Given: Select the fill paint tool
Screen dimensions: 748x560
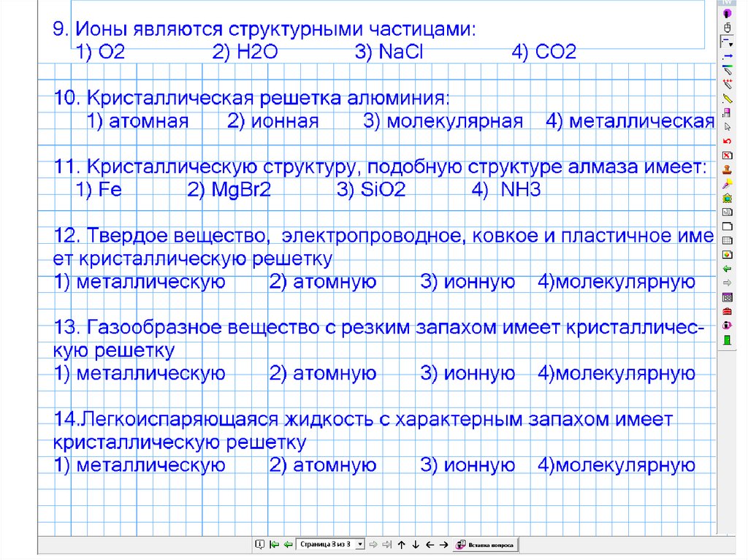Looking at the screenshot, I should [x=727, y=184].
